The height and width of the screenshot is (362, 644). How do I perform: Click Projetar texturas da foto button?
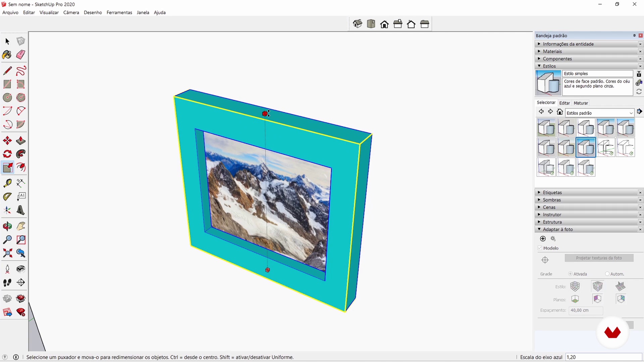coord(599,258)
